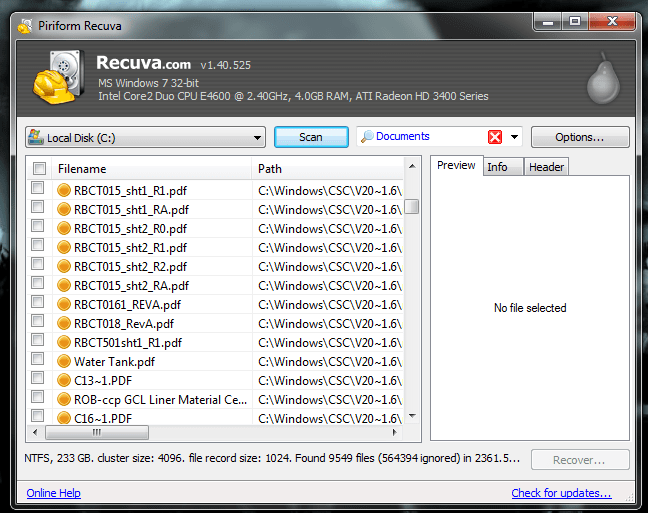Image resolution: width=648 pixels, height=513 pixels.
Task: Click the orange status icon for ROB-ccp GCL Liner
Action: (64, 399)
